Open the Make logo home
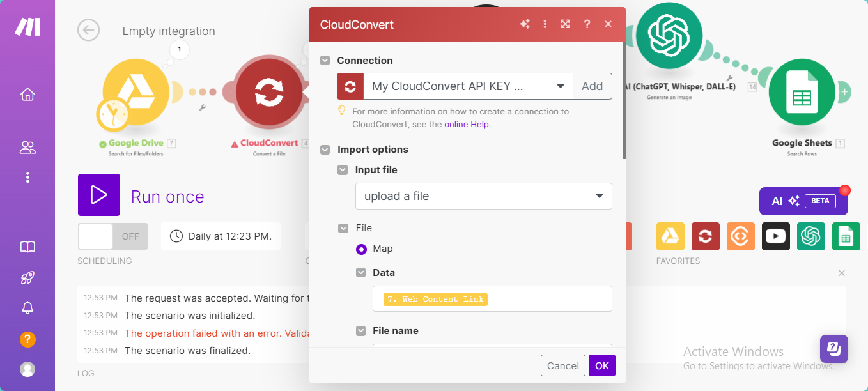The width and height of the screenshot is (868, 391). 27,26
